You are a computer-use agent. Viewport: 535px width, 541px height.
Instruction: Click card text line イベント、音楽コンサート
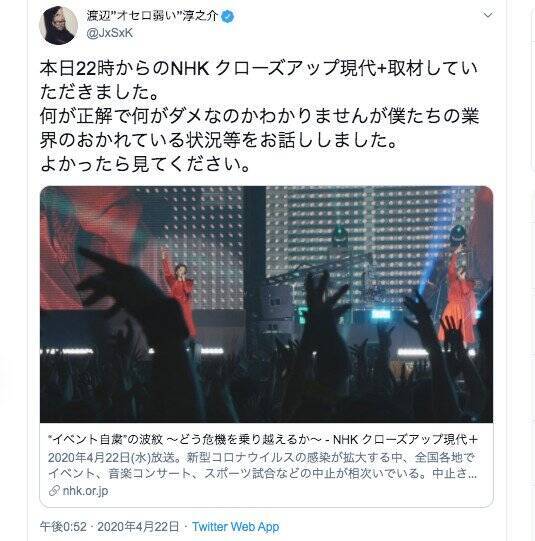tap(262, 473)
